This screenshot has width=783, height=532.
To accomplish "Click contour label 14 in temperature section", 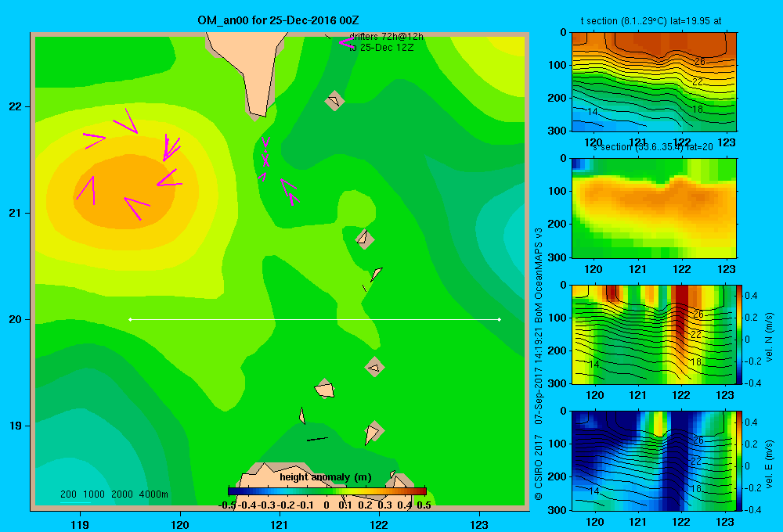I will 592,111.
